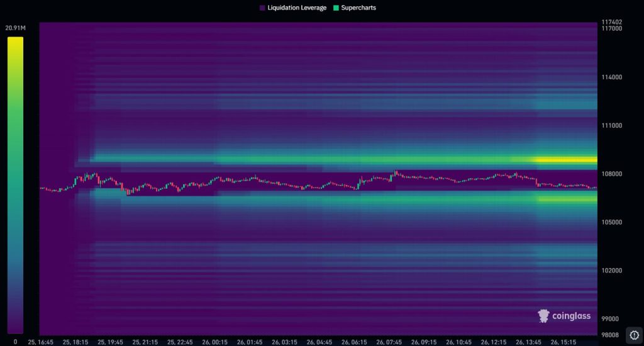The image size is (644, 346).
Task: Click the 20.91M maximum scale label
Action: point(14,28)
